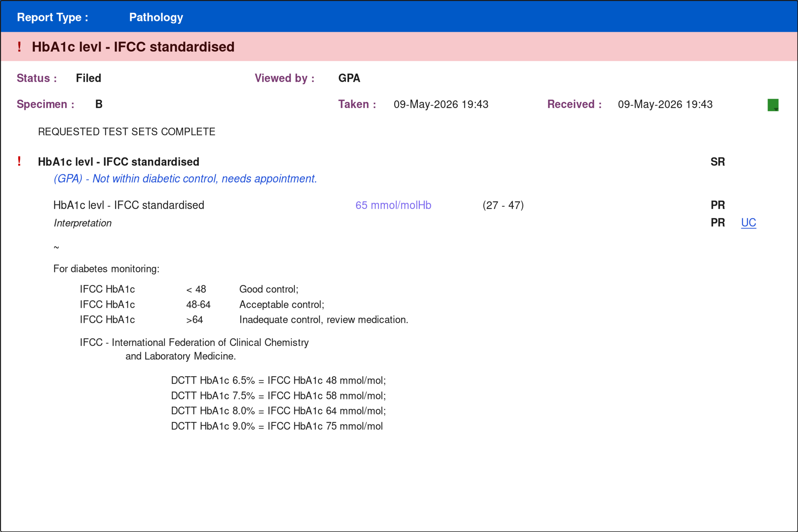Click 'Inadequate control, review medication.' row
This screenshot has height=532, width=798.
point(244,320)
